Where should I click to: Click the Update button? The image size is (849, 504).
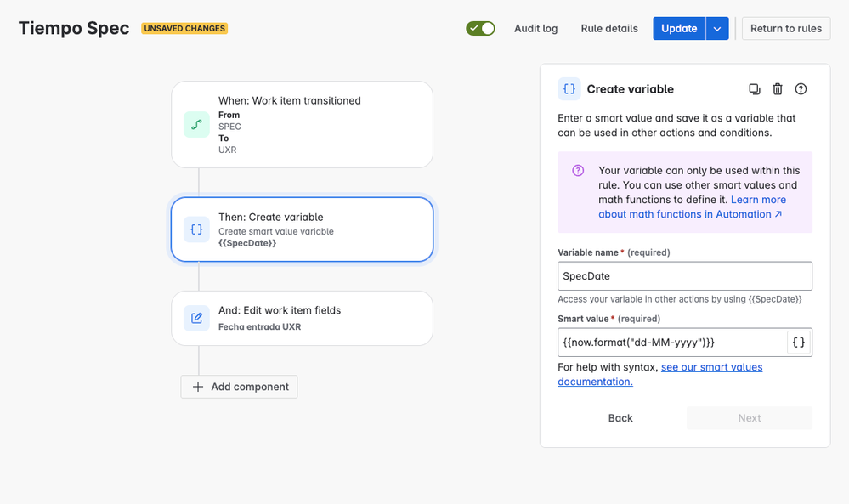point(679,29)
